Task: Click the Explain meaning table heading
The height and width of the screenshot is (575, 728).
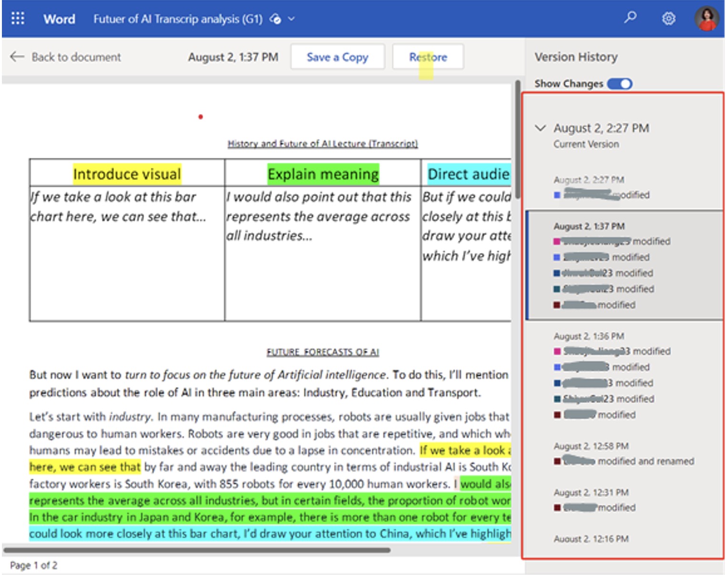Action: pos(323,174)
